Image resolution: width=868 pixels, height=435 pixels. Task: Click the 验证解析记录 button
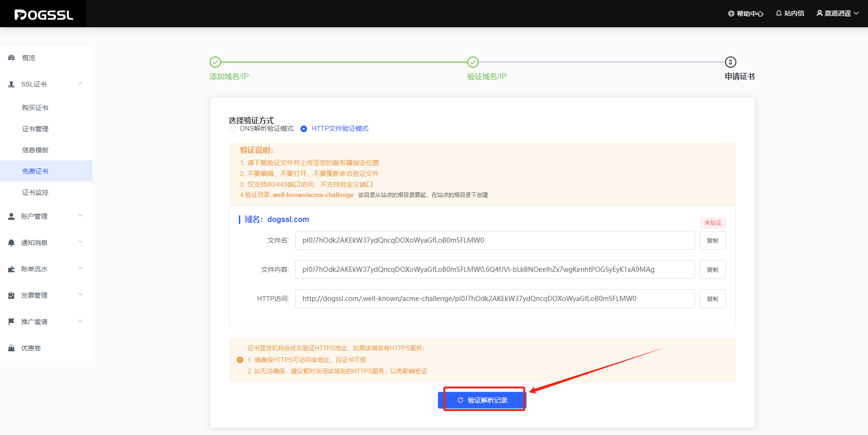pyautogui.click(x=482, y=400)
